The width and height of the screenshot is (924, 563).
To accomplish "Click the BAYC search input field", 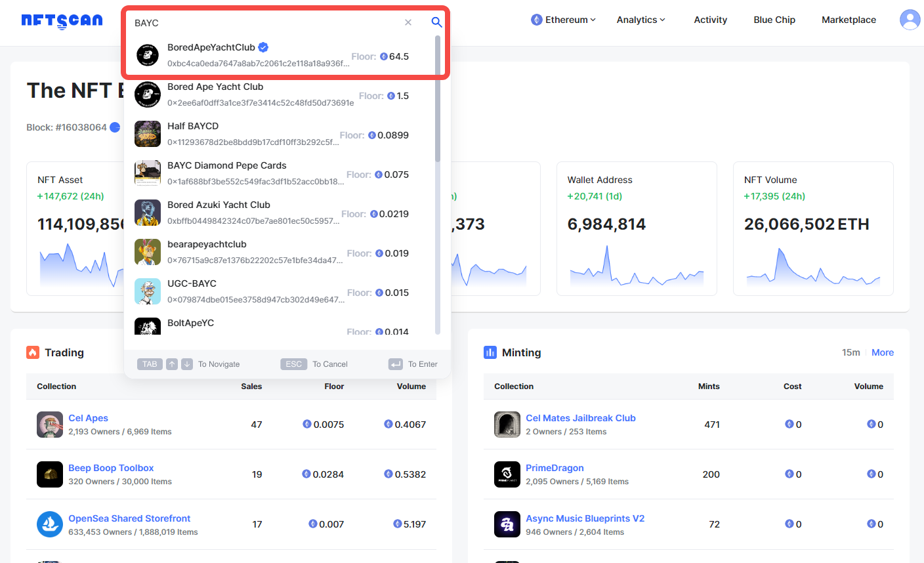I will 262,23.
